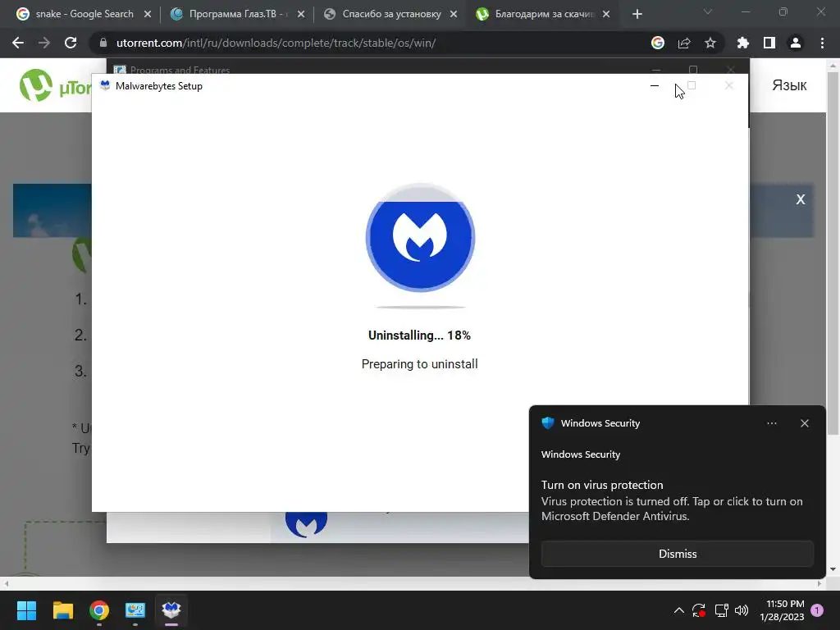The image size is (840, 630).
Task: Open Chrome profile menu
Action: tap(796, 43)
